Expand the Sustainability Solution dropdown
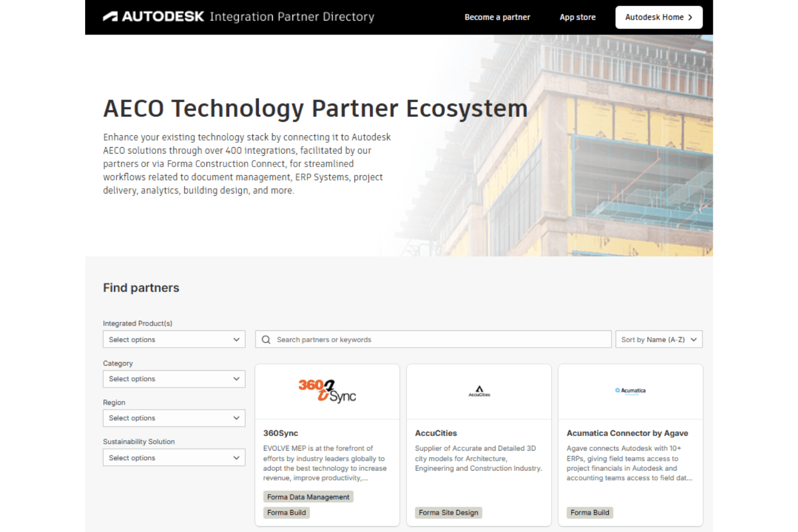Image resolution: width=798 pixels, height=532 pixels. (174, 458)
